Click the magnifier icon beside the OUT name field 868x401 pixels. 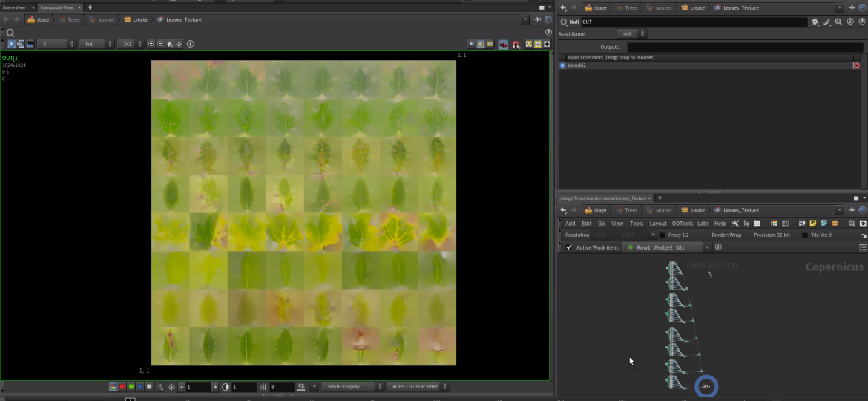pos(838,22)
